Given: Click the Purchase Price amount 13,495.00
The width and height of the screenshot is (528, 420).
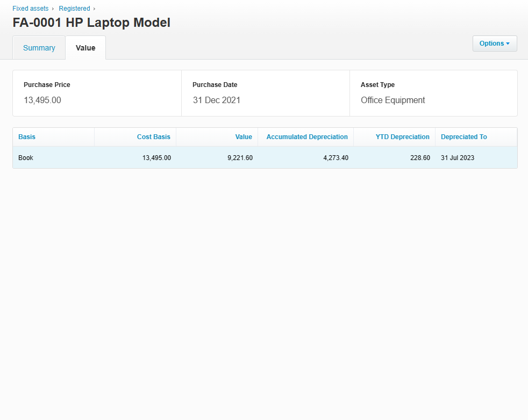Looking at the screenshot, I should [42, 100].
